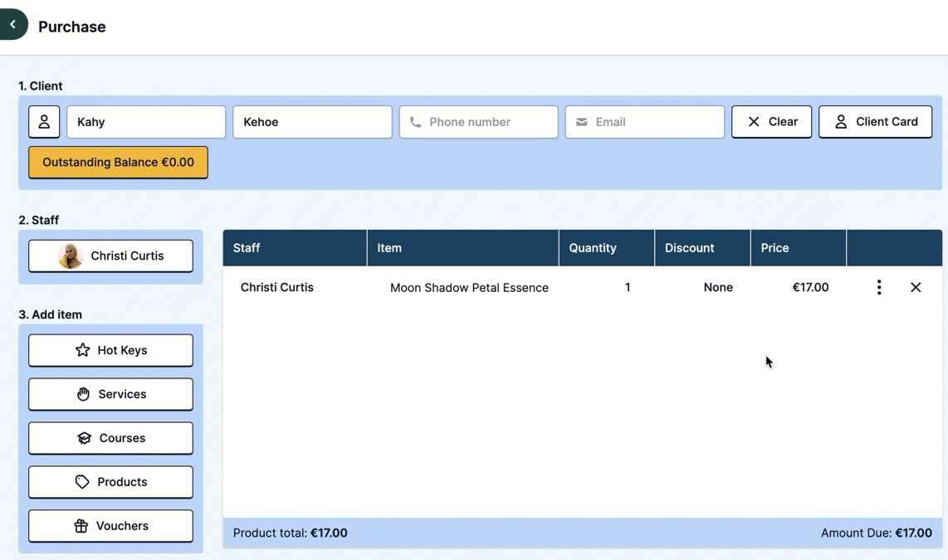Open Hot Keys item list

pyautogui.click(x=110, y=350)
